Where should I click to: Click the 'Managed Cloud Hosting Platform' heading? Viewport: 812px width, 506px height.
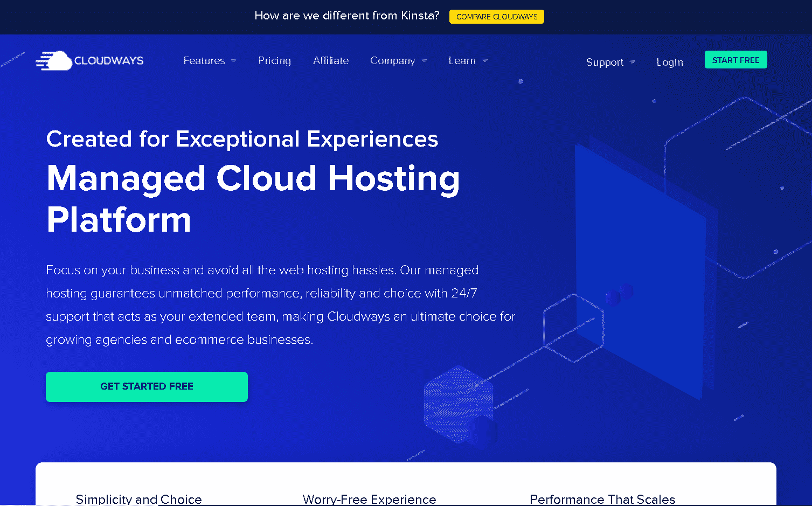pyautogui.click(x=253, y=199)
